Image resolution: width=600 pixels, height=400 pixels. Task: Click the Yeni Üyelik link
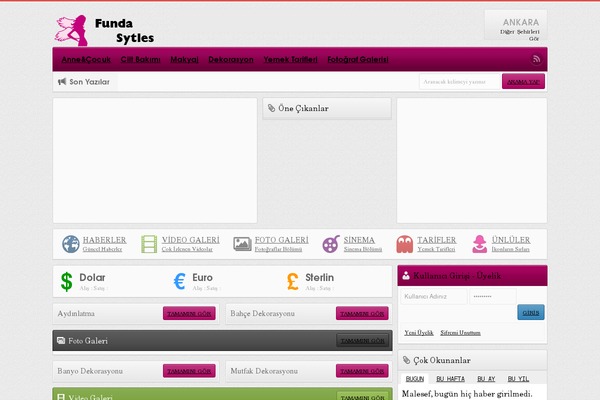click(419, 333)
